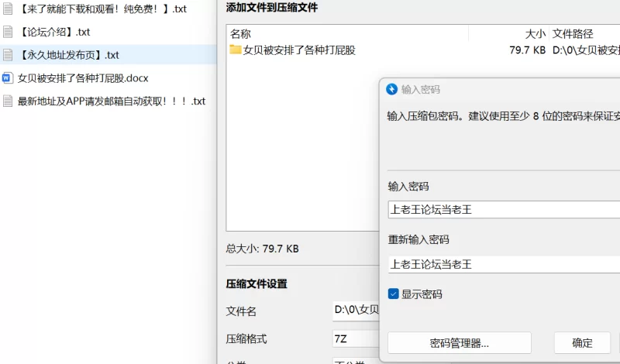Select file 【来了就能下载和观看！纯免费！】.txt

click(103, 9)
